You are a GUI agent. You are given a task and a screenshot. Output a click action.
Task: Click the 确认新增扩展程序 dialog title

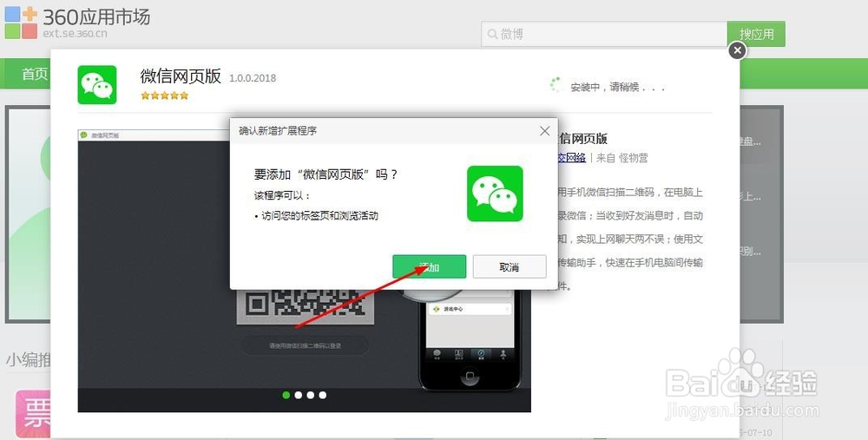point(278,131)
